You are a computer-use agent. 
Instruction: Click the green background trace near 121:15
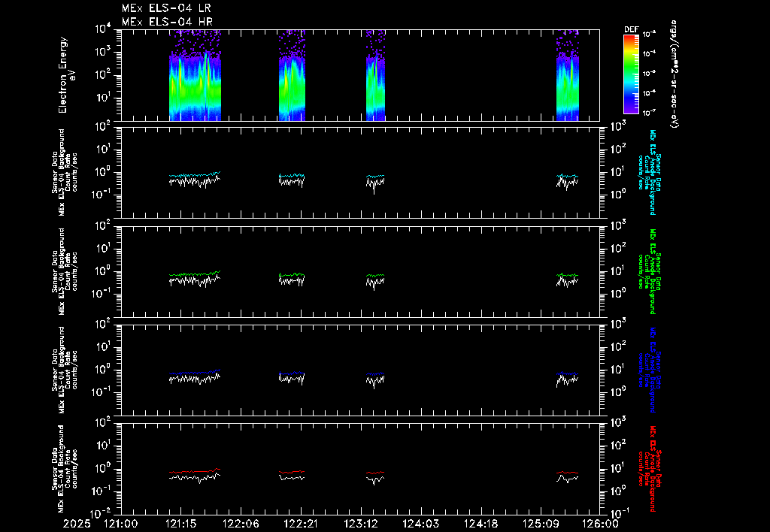coord(195,274)
